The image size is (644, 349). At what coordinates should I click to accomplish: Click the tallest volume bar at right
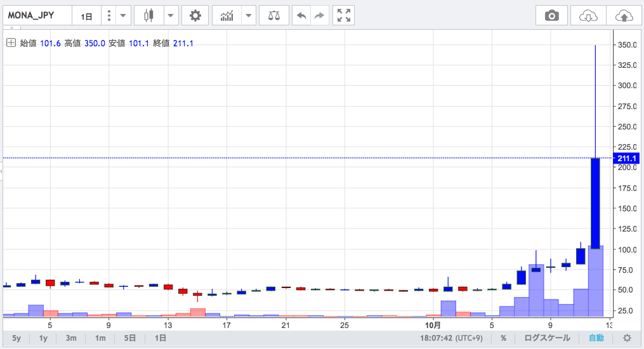596,281
